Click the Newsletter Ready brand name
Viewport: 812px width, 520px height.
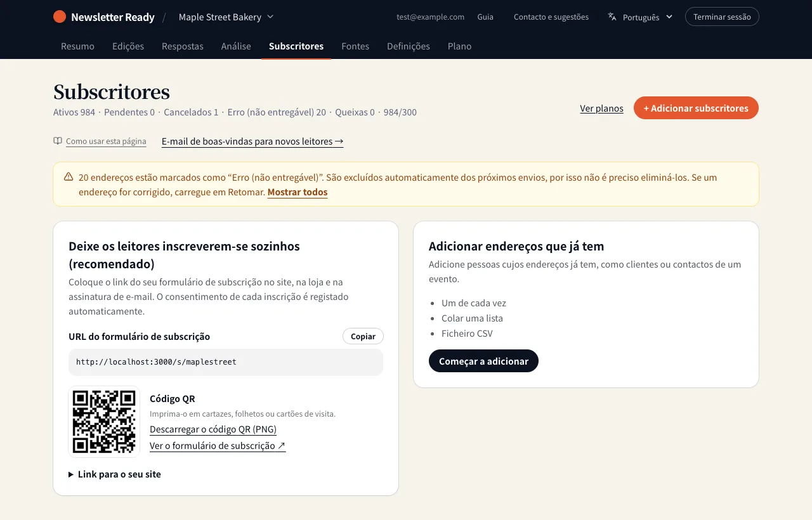(x=113, y=17)
